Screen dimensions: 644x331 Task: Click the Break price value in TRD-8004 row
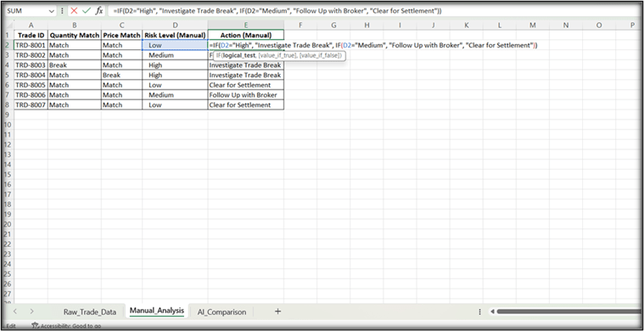pos(121,76)
